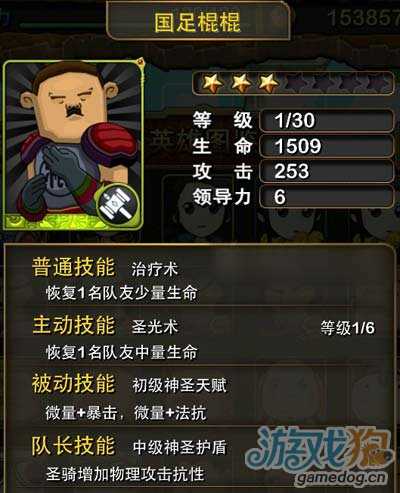Screen dimensions: 400x493
Task: Select the 被动技能 skill heading
Action: (x=73, y=384)
